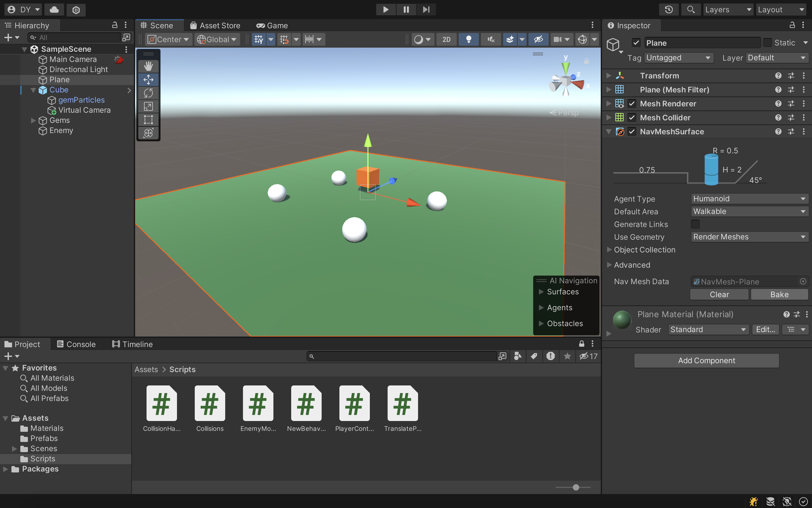Viewport: 812px width, 508px height.
Task: Switch to the Timeline tab
Action: pos(133,344)
